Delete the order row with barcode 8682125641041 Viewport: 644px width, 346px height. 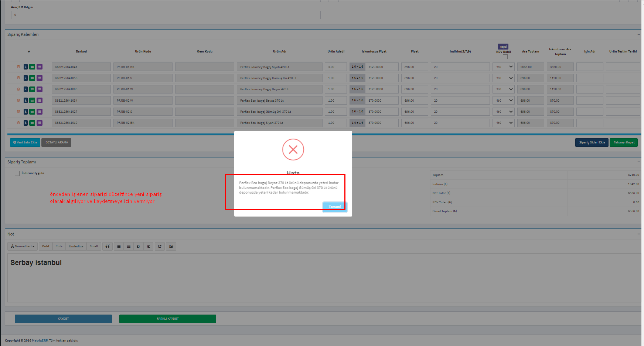point(18,67)
